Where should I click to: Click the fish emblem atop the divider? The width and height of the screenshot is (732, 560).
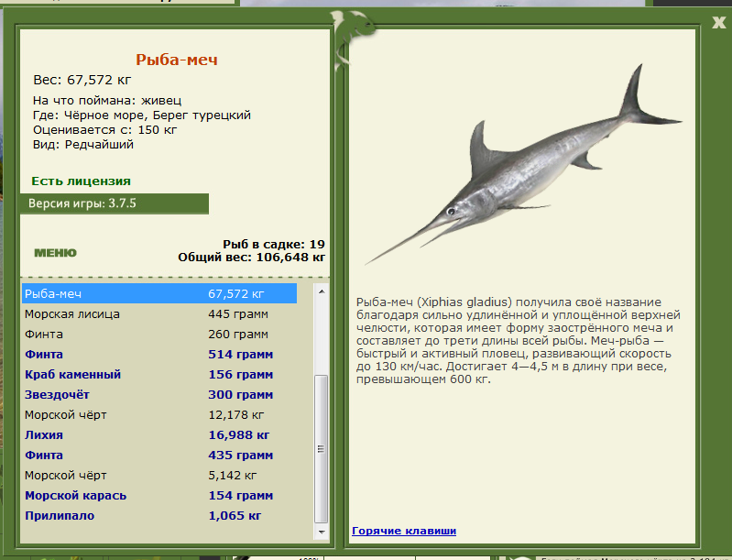click(351, 39)
